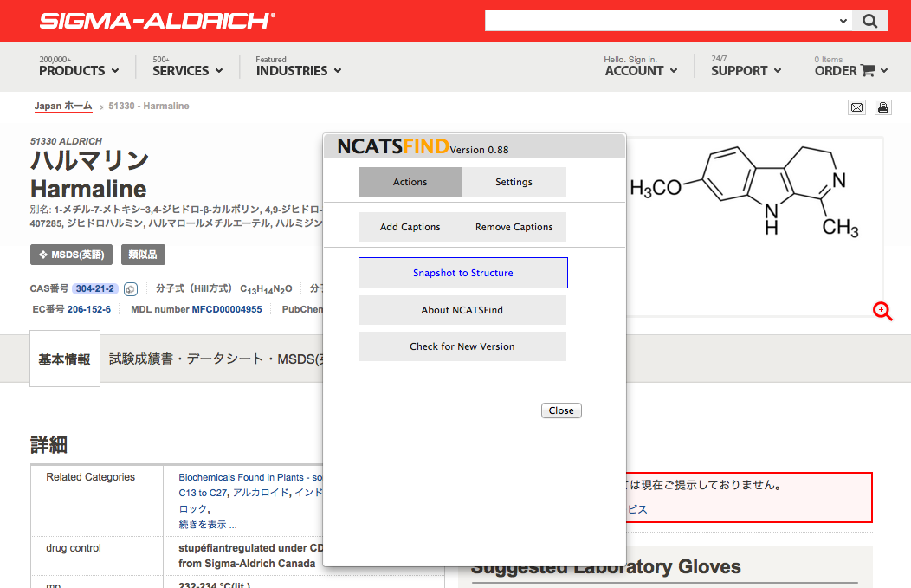
Task: Click the 51330 ALDRICH product code text
Action: [66, 141]
